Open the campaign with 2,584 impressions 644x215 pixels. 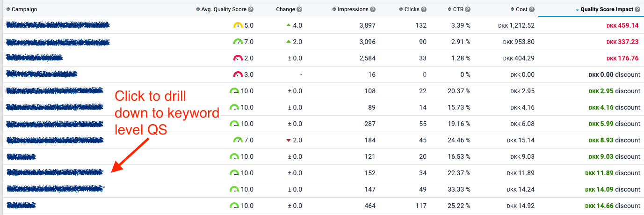click(35, 58)
